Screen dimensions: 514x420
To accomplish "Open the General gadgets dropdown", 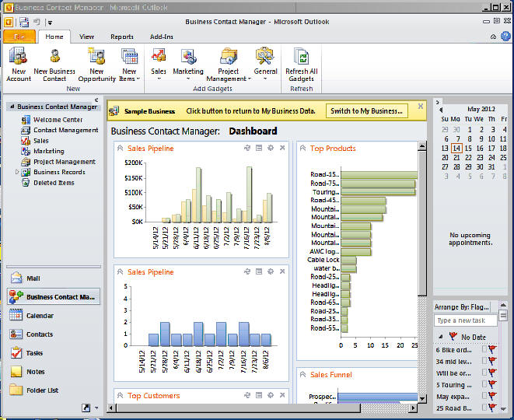I will 265,65.
